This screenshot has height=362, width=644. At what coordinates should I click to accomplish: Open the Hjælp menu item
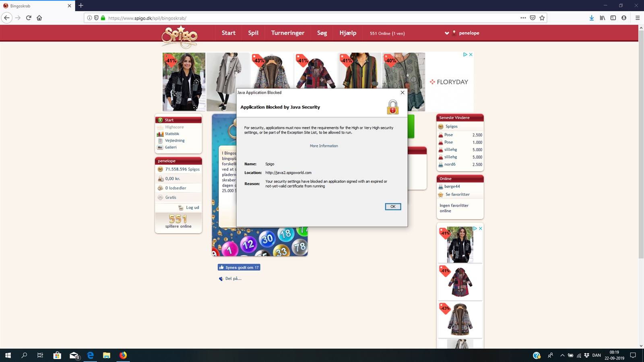coord(348,33)
